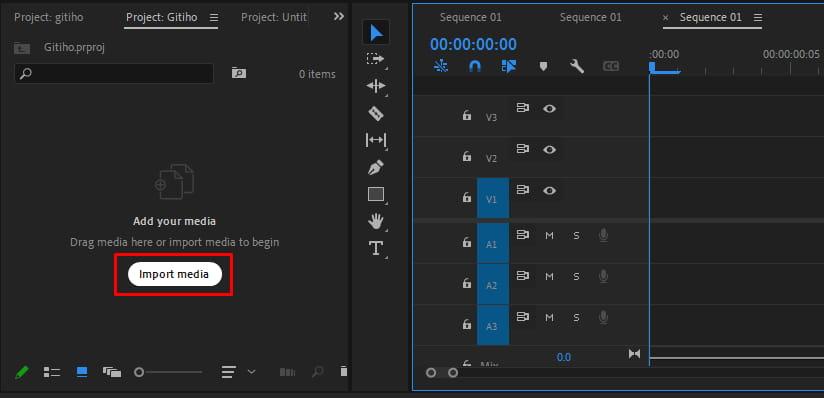Switch to Project: gitiho tab
This screenshot has width=824, height=398.
click(48, 17)
